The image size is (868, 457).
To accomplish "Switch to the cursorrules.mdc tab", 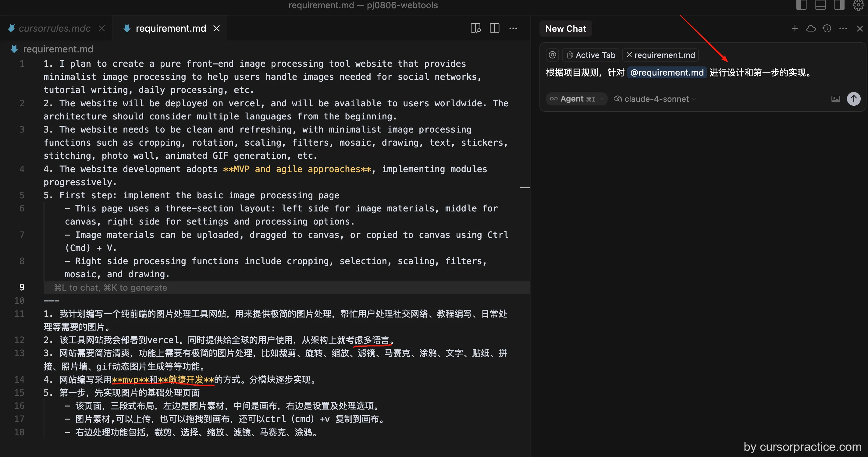I will click(x=55, y=28).
